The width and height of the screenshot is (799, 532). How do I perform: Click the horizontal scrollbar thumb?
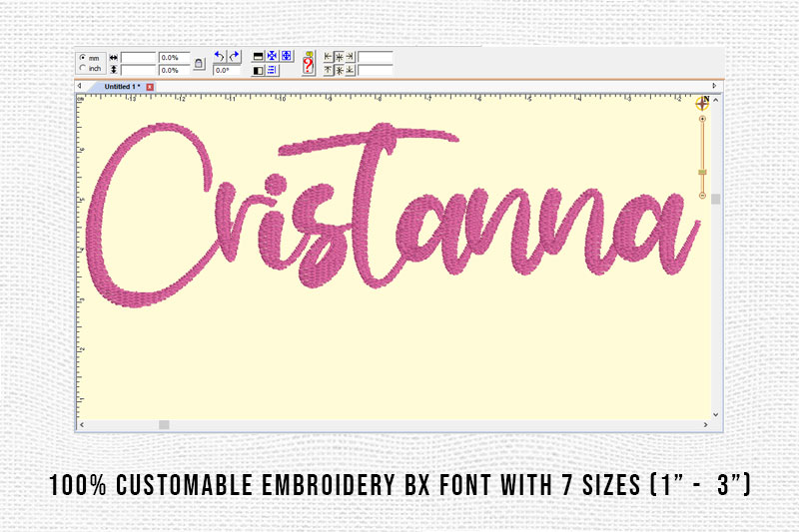pyautogui.click(x=164, y=424)
